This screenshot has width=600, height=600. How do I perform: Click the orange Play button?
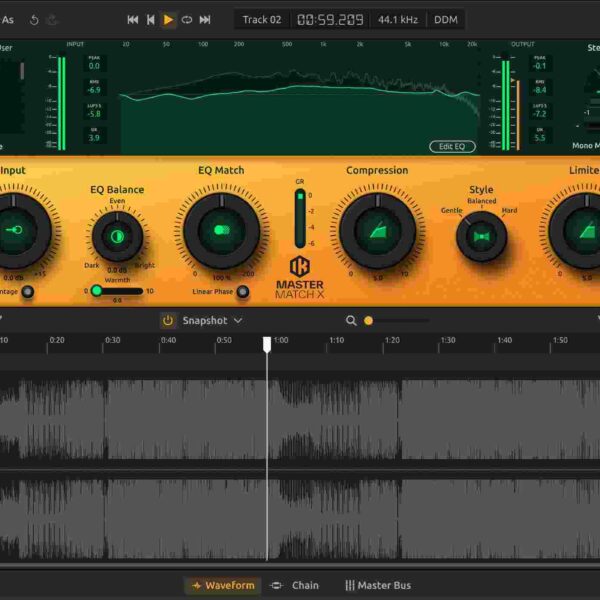pos(168,20)
